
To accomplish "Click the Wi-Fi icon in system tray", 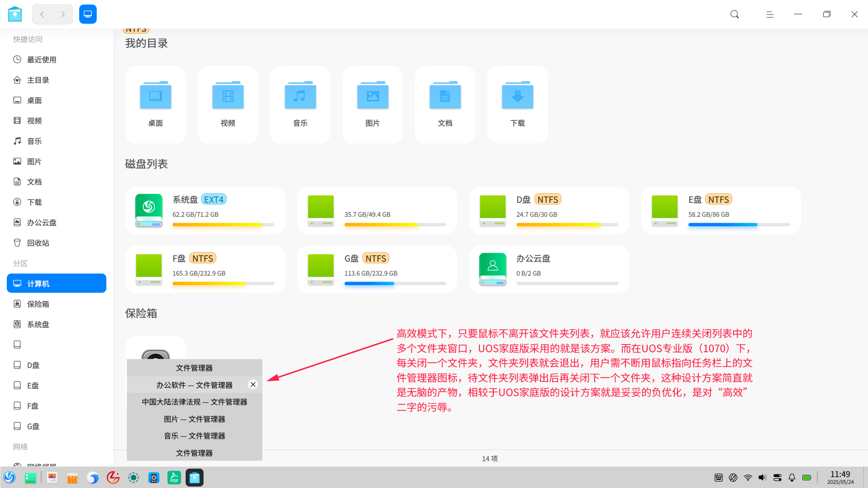I will coord(748,478).
